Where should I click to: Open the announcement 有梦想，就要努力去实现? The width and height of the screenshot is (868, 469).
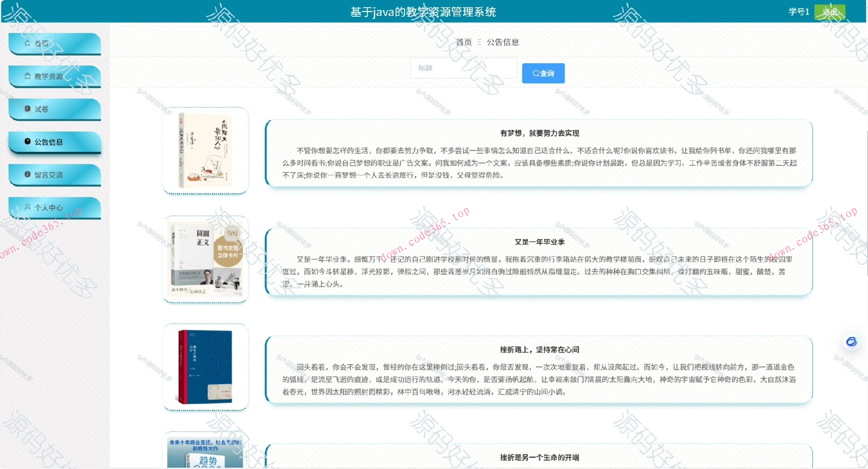coord(540,133)
